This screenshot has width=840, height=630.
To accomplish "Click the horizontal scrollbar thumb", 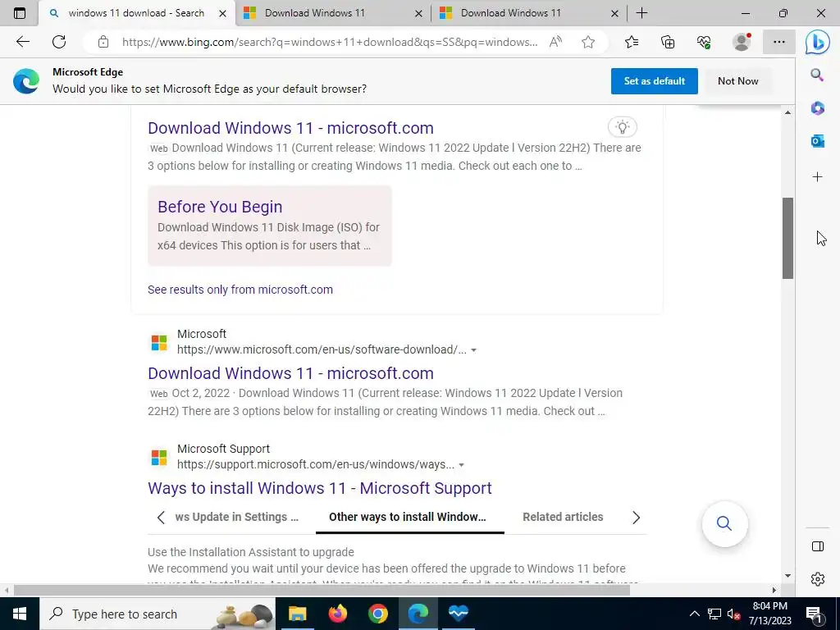I will [322, 591].
